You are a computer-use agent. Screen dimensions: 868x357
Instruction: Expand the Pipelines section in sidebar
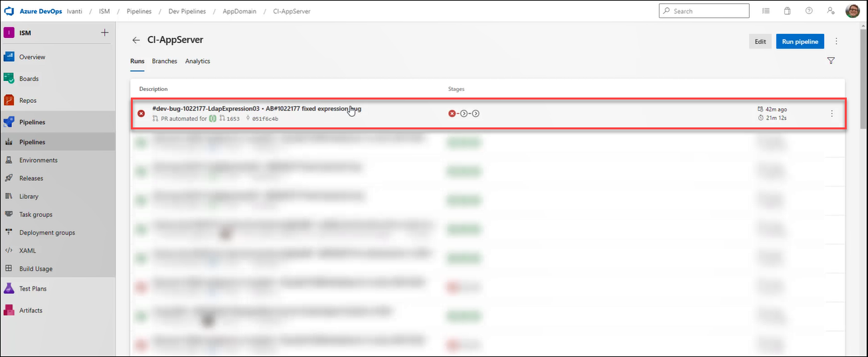click(32, 122)
